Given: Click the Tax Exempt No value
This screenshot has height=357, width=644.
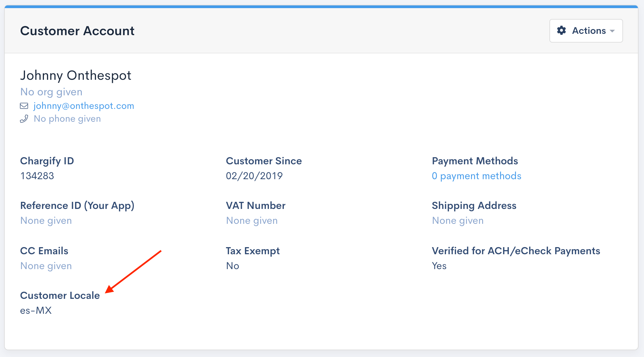Looking at the screenshot, I should tap(232, 265).
